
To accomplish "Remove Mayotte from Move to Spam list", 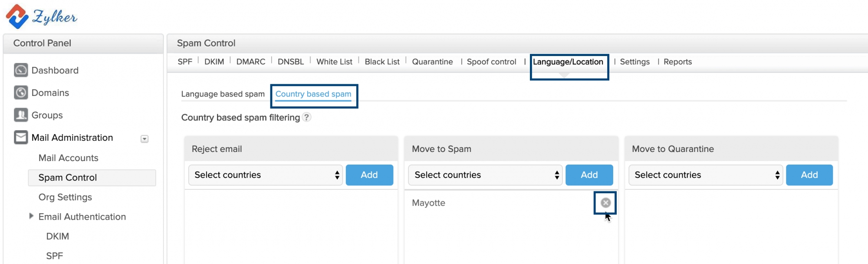I will point(605,203).
